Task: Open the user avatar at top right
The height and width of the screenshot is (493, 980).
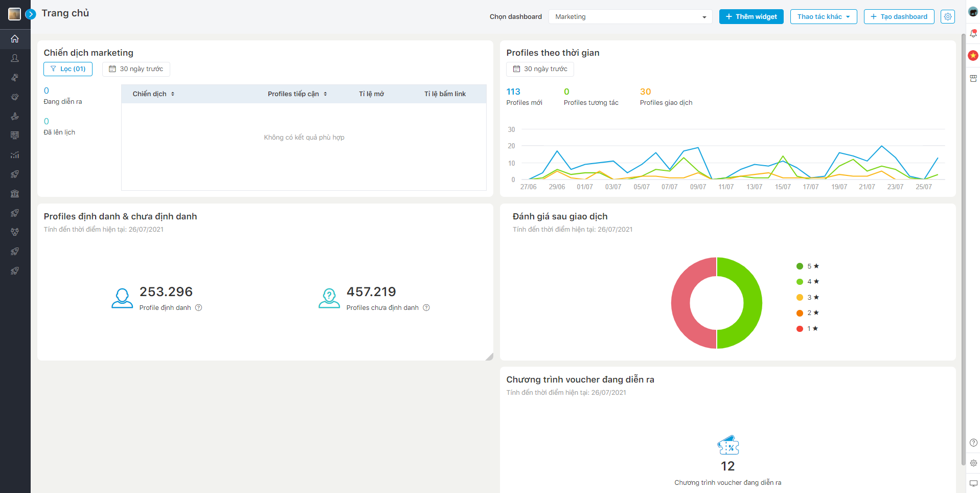Action: (973, 12)
